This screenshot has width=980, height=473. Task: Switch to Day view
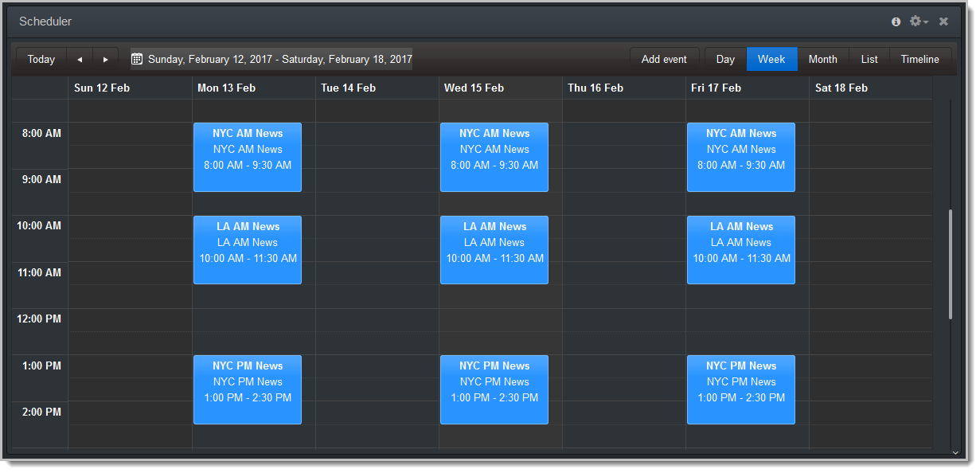(x=725, y=60)
